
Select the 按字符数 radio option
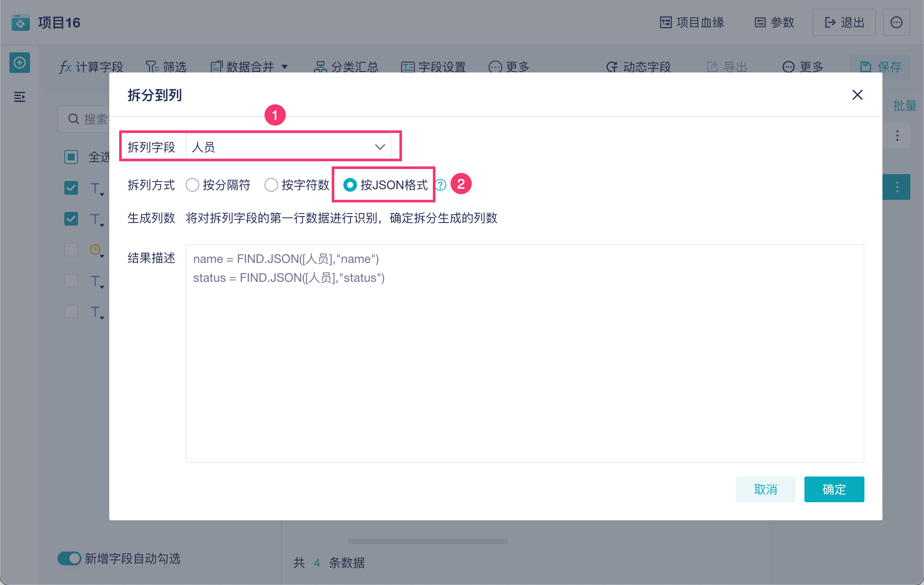tap(271, 185)
